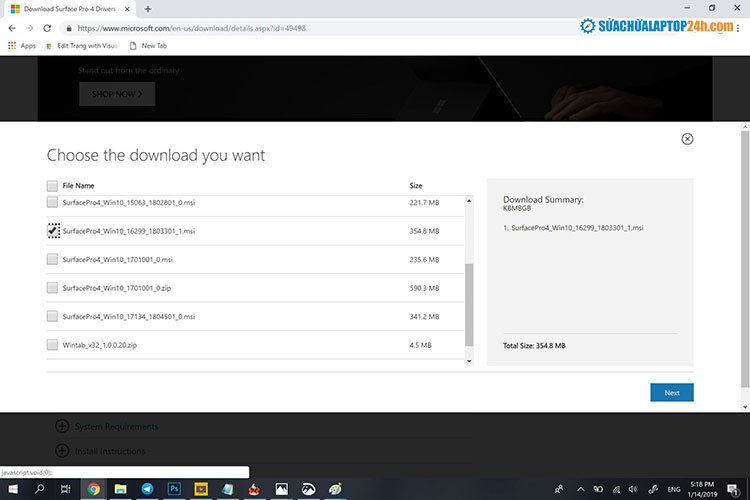Open the People icon in the taskbar
Screen dimensions: 750x500
click(558, 489)
